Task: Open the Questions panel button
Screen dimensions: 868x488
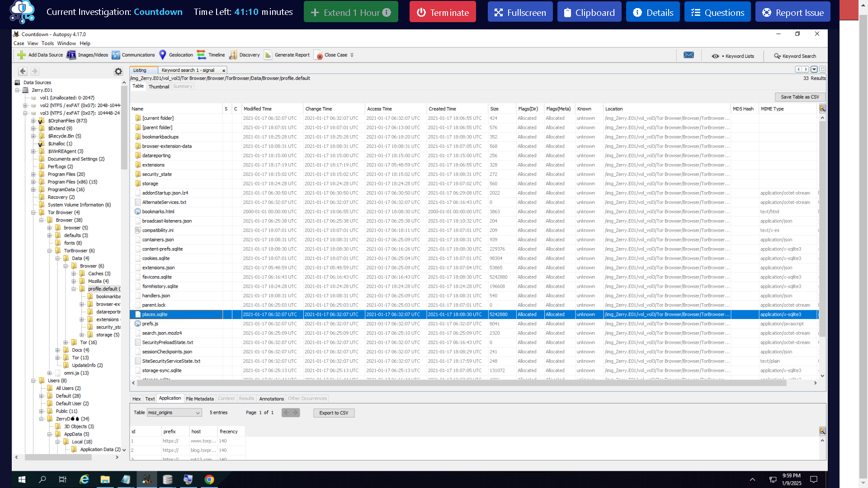Action: click(x=717, y=12)
